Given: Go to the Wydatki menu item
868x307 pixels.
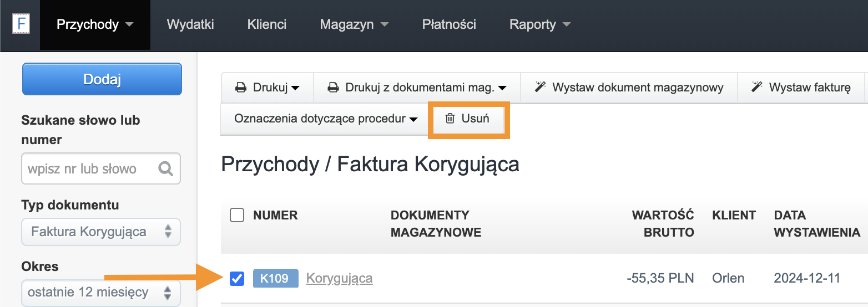Looking at the screenshot, I should pyautogui.click(x=190, y=24).
